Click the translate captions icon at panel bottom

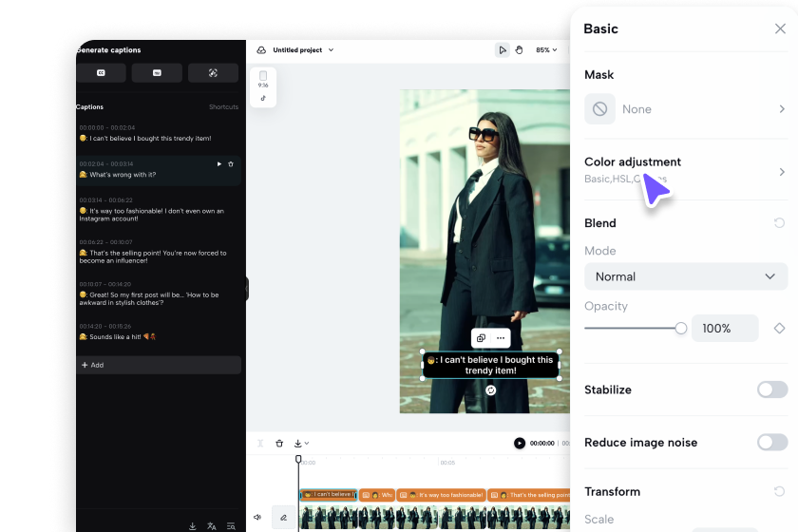[212, 526]
